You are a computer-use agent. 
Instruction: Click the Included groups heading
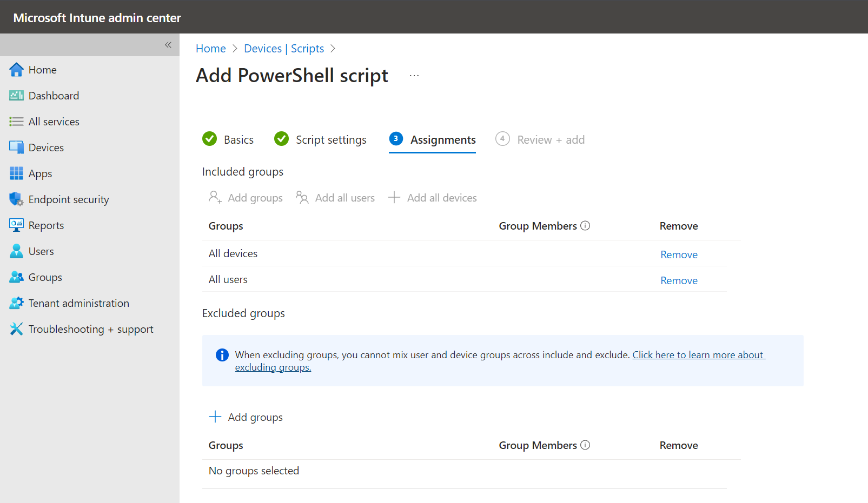pyautogui.click(x=243, y=172)
